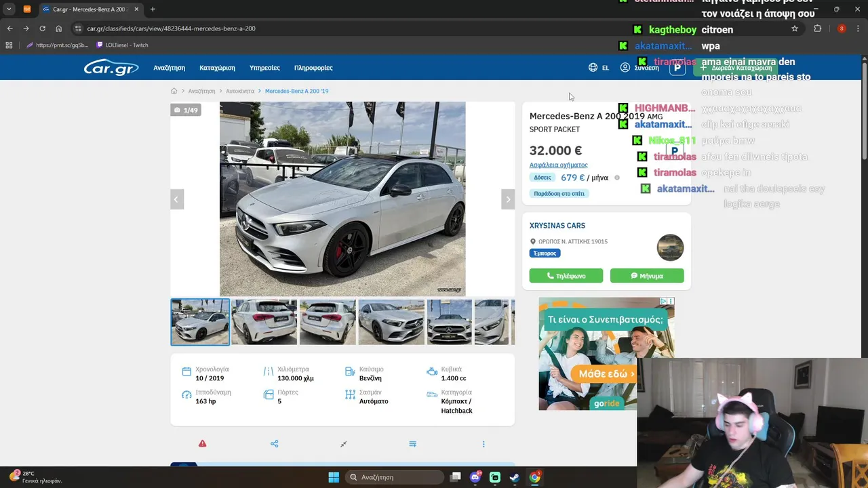Click the compare arrows icon
Screen dimensions: 868x488
point(343,444)
